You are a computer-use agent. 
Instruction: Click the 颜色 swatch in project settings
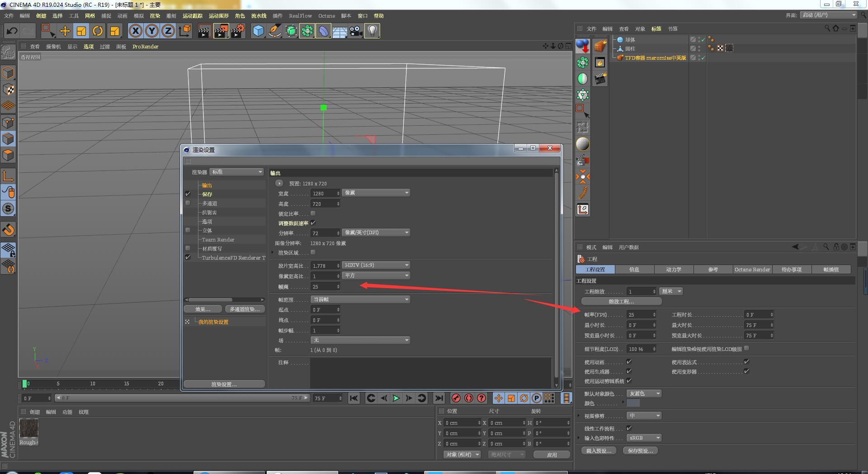coord(633,403)
